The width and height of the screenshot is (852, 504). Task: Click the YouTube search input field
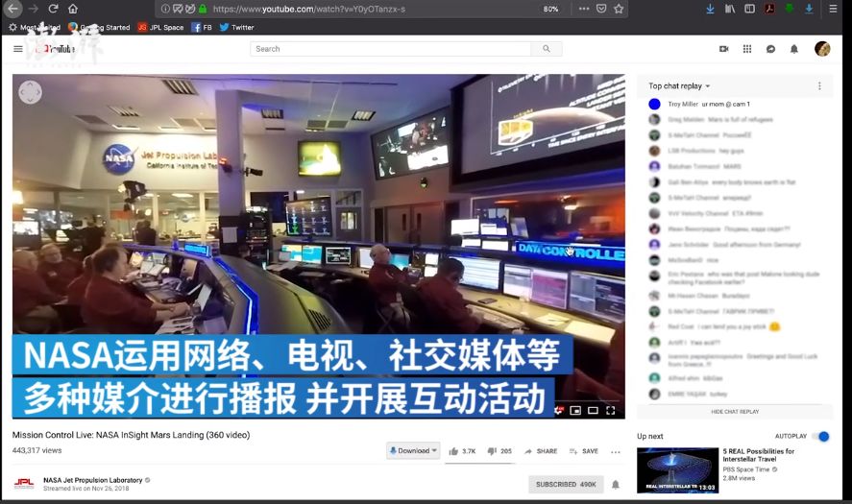click(391, 49)
